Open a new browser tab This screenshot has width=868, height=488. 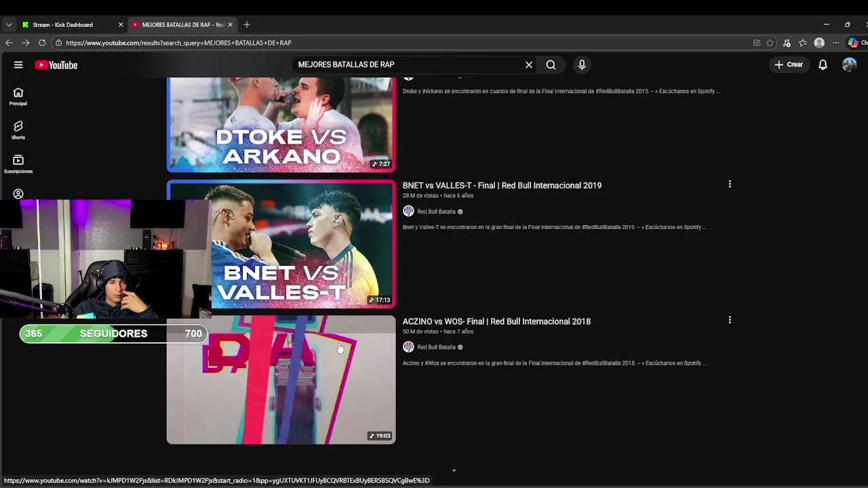[247, 24]
